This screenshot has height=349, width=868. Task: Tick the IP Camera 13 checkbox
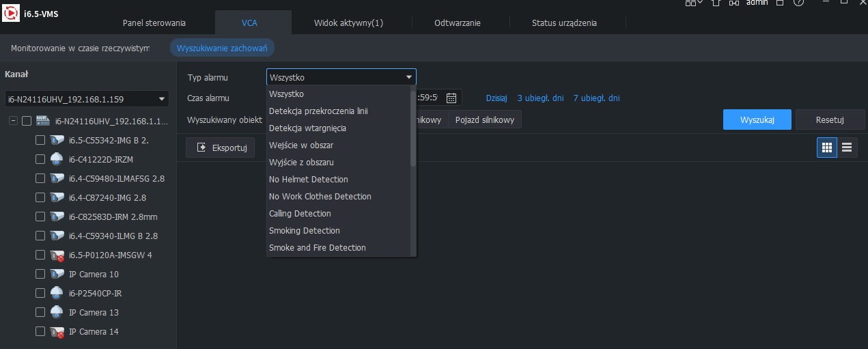pyautogui.click(x=40, y=312)
